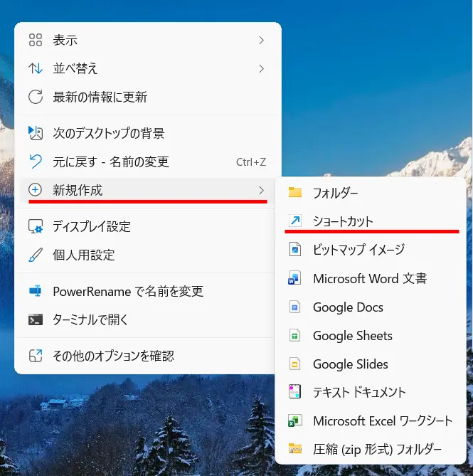Create a new テキスト ドキュメント
Image resolution: width=473 pixels, height=476 pixels.
click(x=371, y=392)
